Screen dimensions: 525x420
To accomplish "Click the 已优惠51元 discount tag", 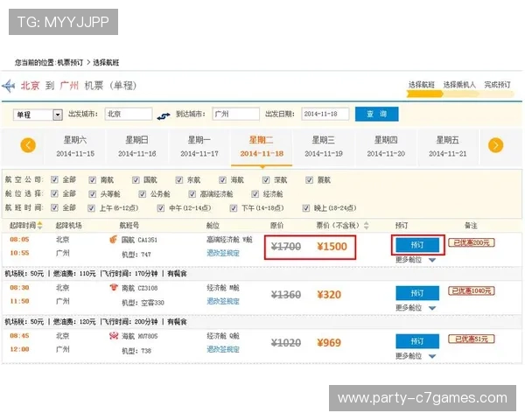I will (x=472, y=339).
